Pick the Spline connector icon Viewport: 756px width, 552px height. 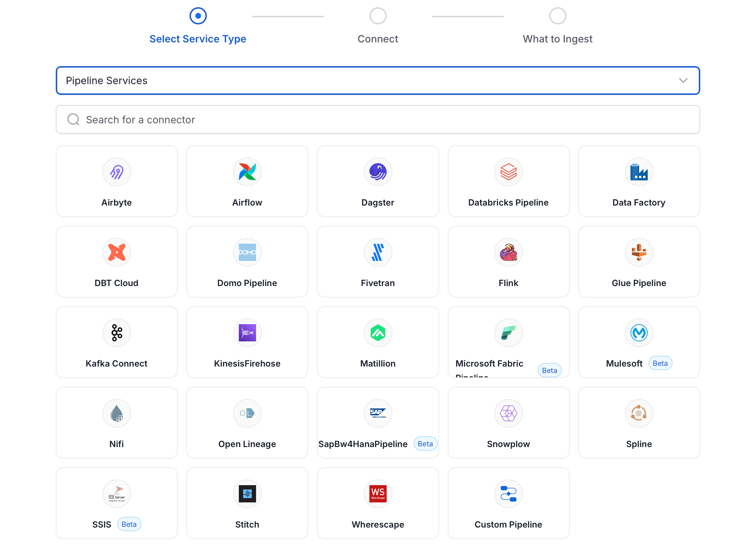click(639, 413)
